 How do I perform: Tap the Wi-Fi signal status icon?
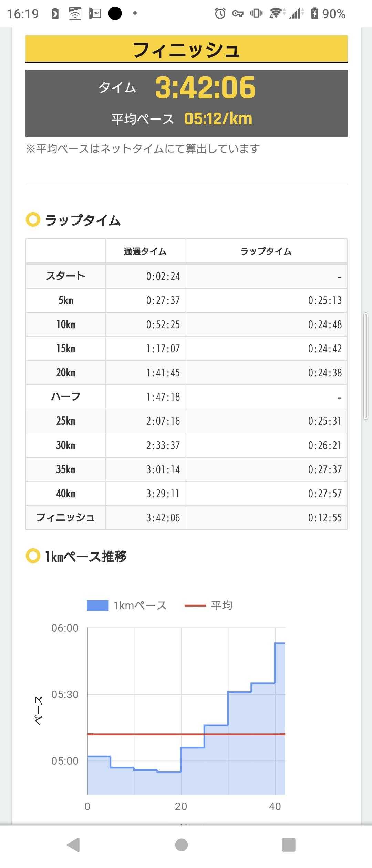pos(277,13)
